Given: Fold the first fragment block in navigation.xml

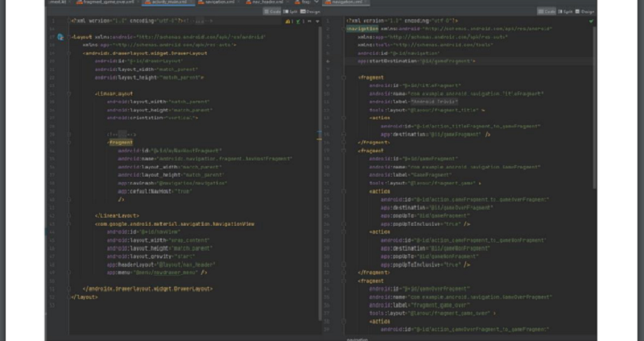Looking at the screenshot, I should (345, 77).
